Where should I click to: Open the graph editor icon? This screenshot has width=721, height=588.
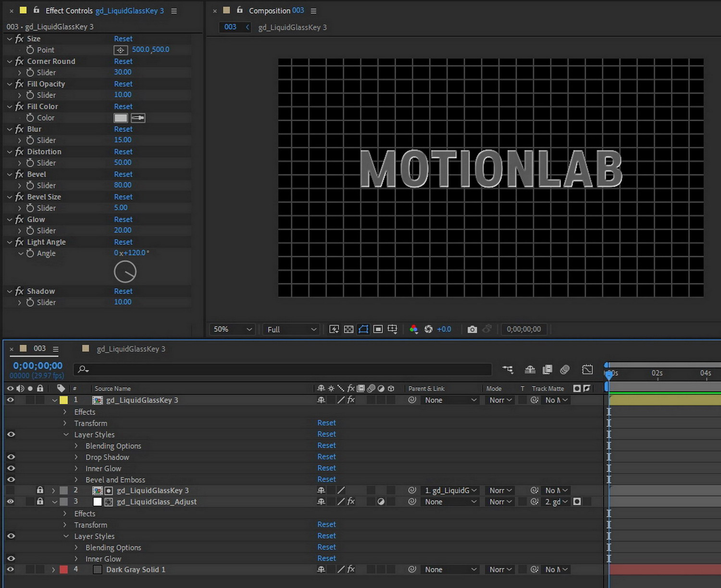coord(587,369)
